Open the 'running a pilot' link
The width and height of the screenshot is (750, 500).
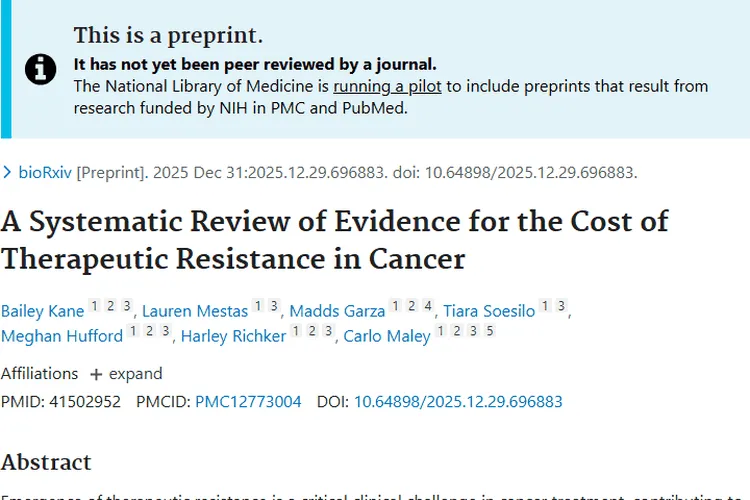[387, 86]
